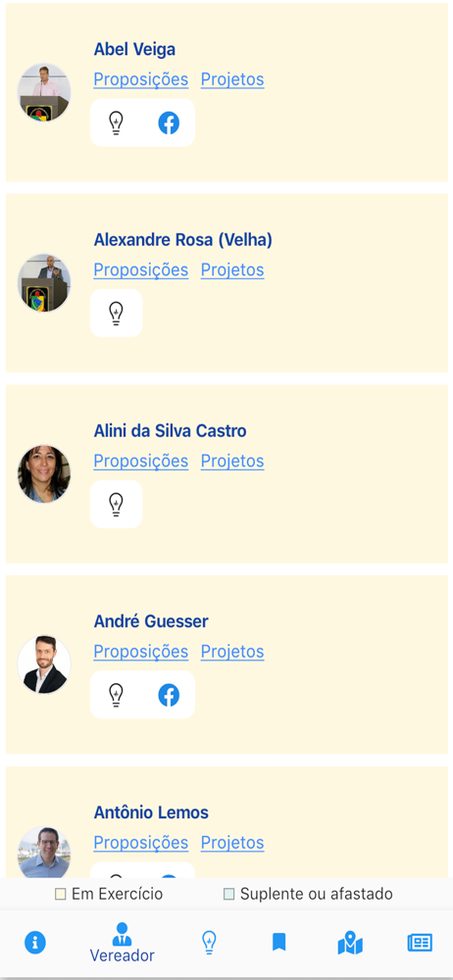Open Projetos link for Alexandre Rosa (Velha)

pyautogui.click(x=232, y=270)
